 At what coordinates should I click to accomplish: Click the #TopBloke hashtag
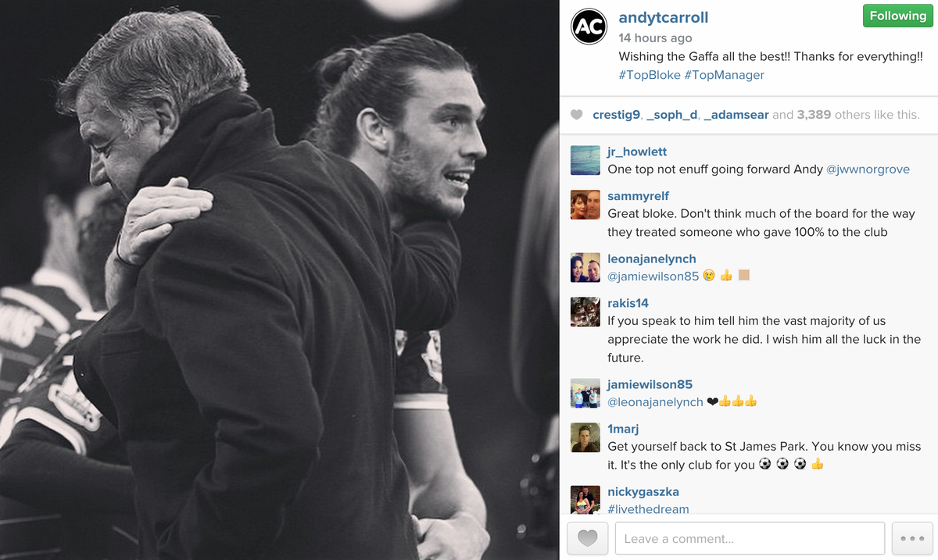point(650,75)
